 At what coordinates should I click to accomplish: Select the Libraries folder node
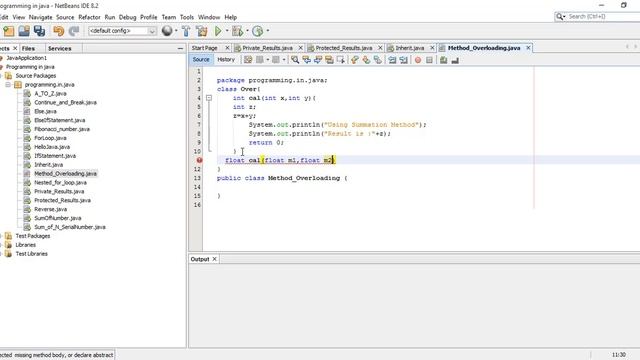point(25,245)
